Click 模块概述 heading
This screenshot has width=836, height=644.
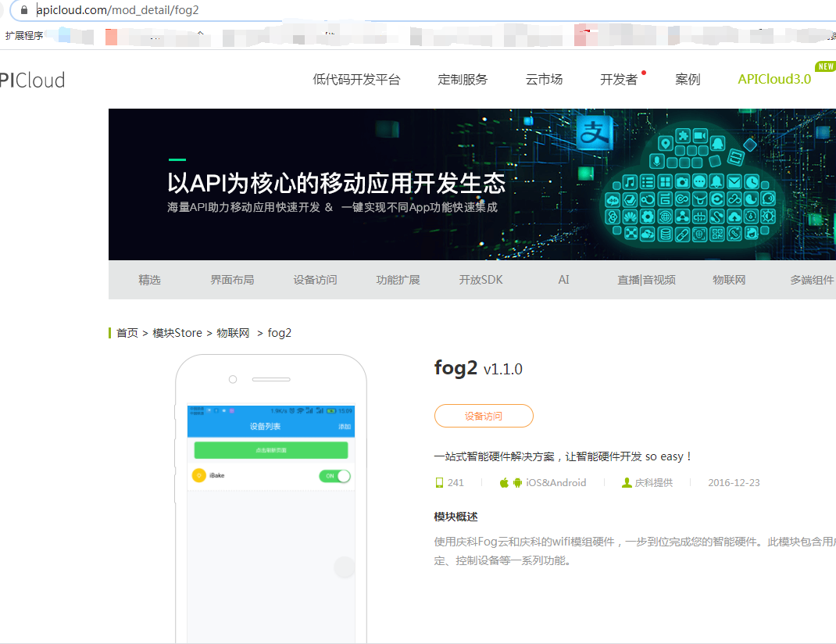[x=456, y=517]
